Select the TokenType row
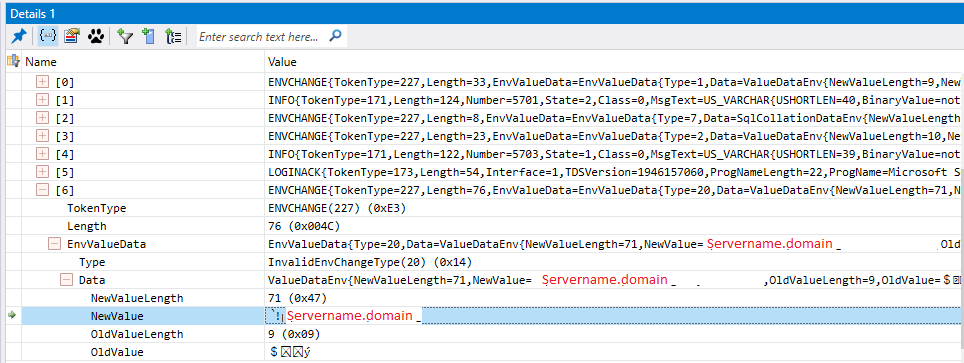The width and height of the screenshot is (964, 363). pos(482,209)
